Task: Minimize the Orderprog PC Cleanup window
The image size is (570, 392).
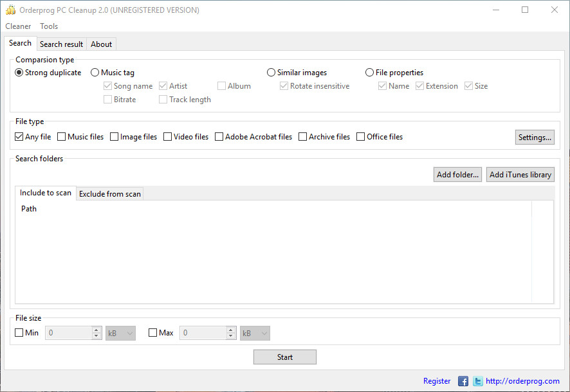Action: (x=496, y=10)
